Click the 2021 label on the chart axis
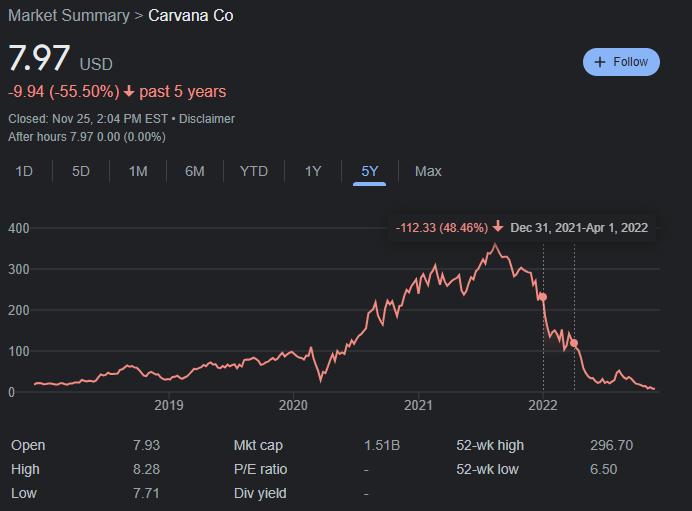This screenshot has width=692, height=511. click(x=418, y=405)
